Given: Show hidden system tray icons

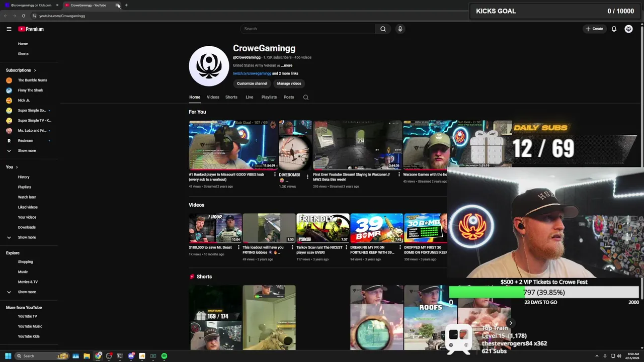Looking at the screenshot, I should pos(597,356).
